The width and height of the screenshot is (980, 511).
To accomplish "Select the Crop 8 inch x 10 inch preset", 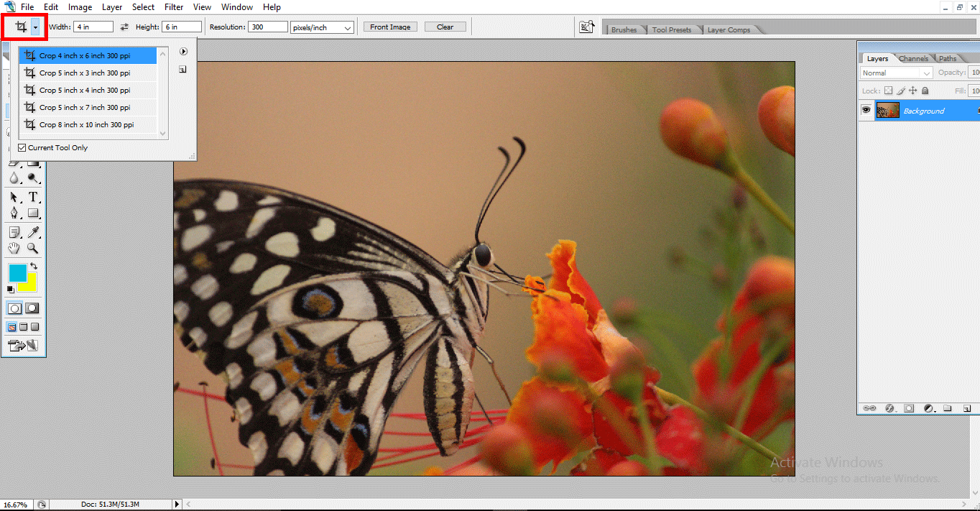I will click(x=85, y=124).
